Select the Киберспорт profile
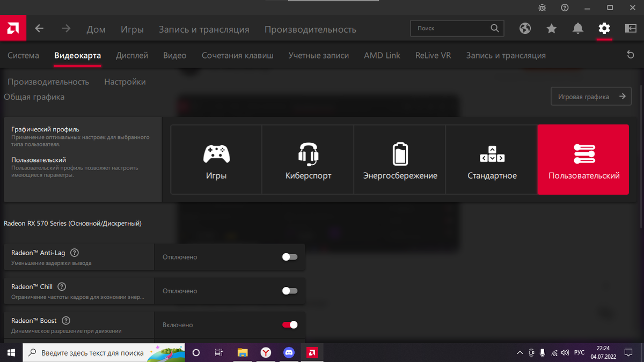 point(308,159)
